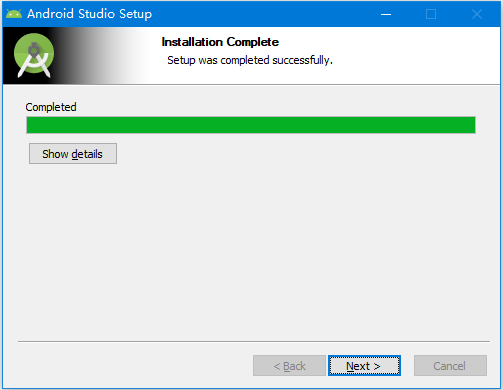Click the black gradient header banner
Viewport: 503px width, 390px height.
click(77, 55)
